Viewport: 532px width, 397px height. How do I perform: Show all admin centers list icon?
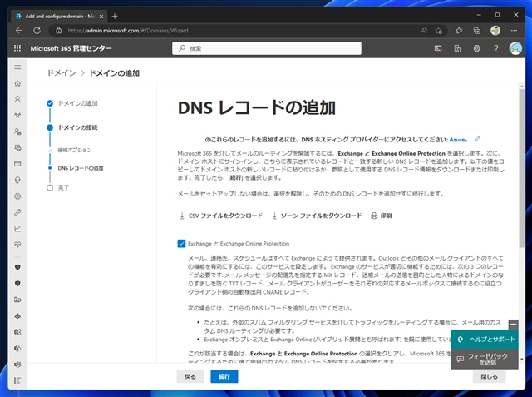17,380
